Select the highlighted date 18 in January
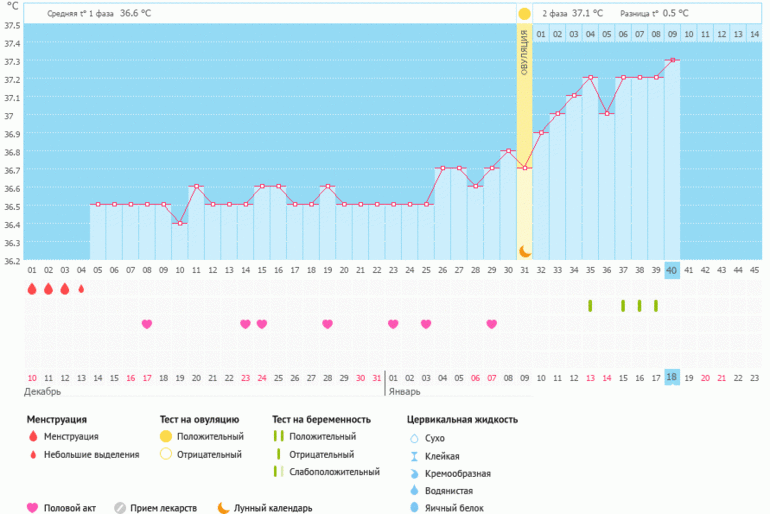770x514 pixels. pyautogui.click(x=672, y=377)
